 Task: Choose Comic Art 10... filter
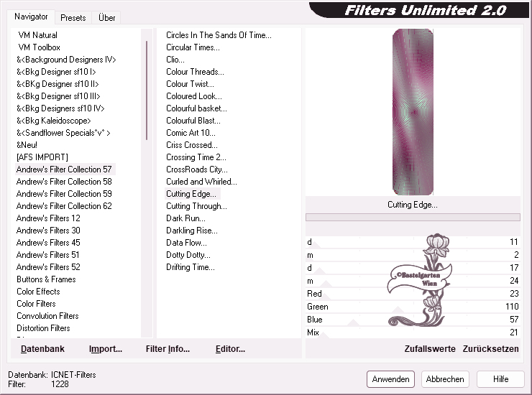click(191, 133)
